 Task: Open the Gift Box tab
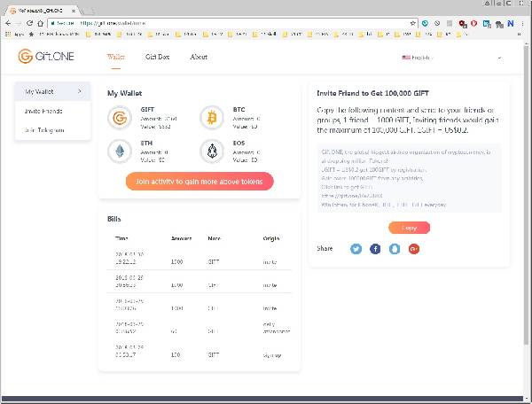click(x=157, y=57)
